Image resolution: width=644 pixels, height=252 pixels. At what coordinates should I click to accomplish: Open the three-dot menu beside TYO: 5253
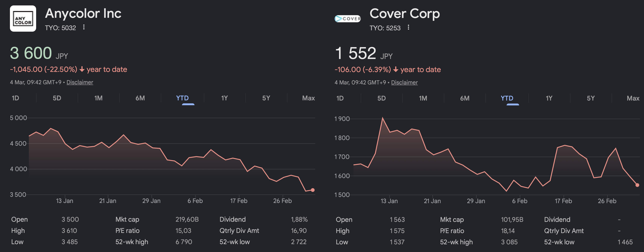(x=408, y=27)
